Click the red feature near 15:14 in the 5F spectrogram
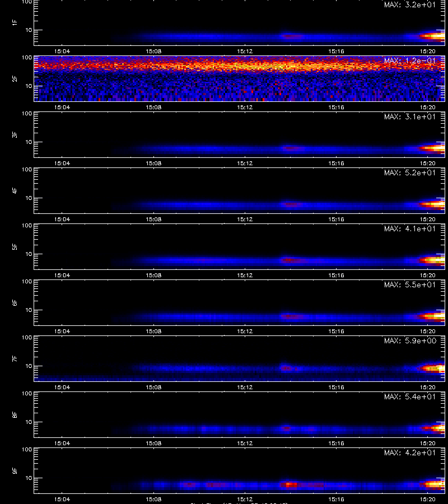 291,260
